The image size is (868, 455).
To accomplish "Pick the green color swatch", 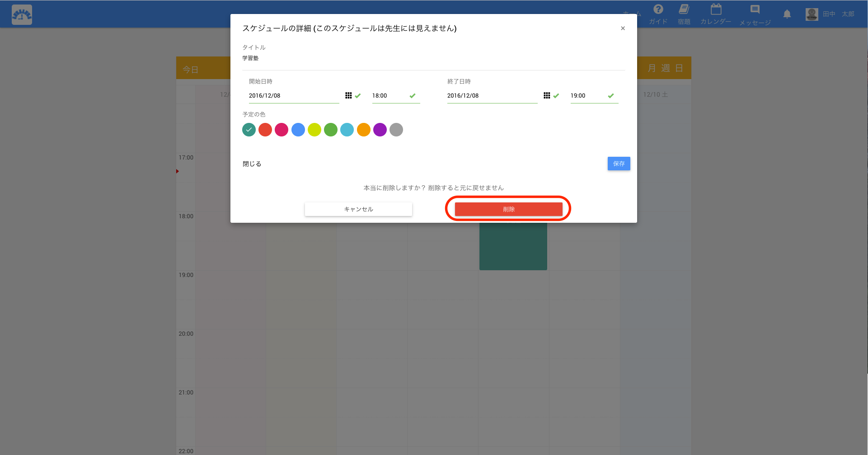I will coord(331,130).
